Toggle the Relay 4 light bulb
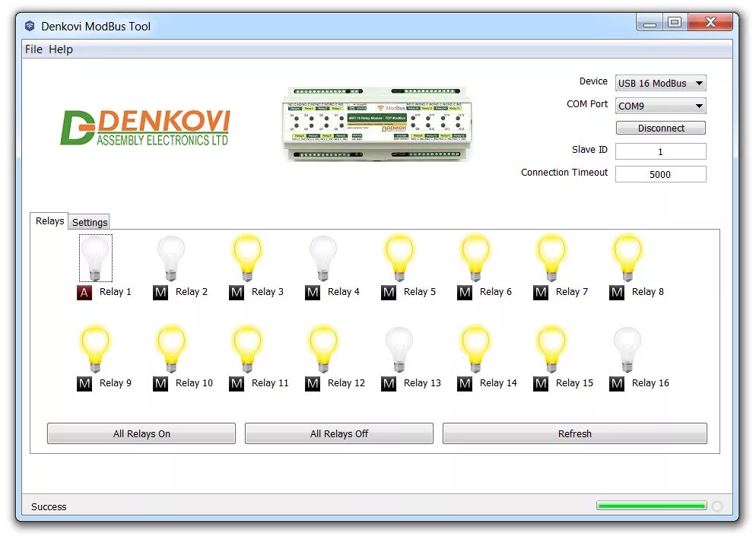Screen dimensions: 756x552 point(323,258)
